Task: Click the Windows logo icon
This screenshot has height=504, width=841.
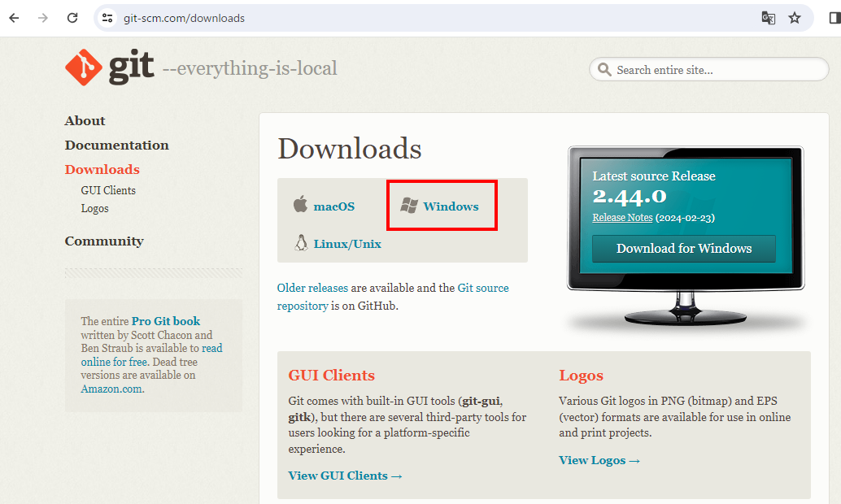Action: pos(409,206)
